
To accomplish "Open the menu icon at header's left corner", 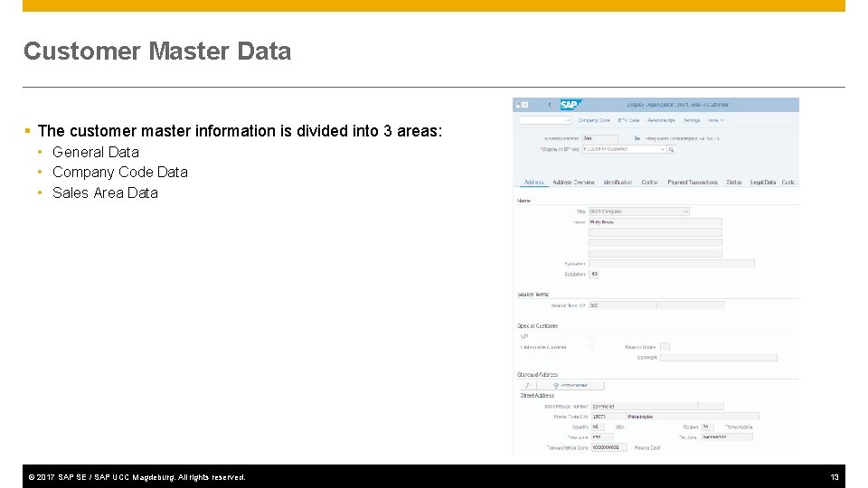I will tap(522, 105).
